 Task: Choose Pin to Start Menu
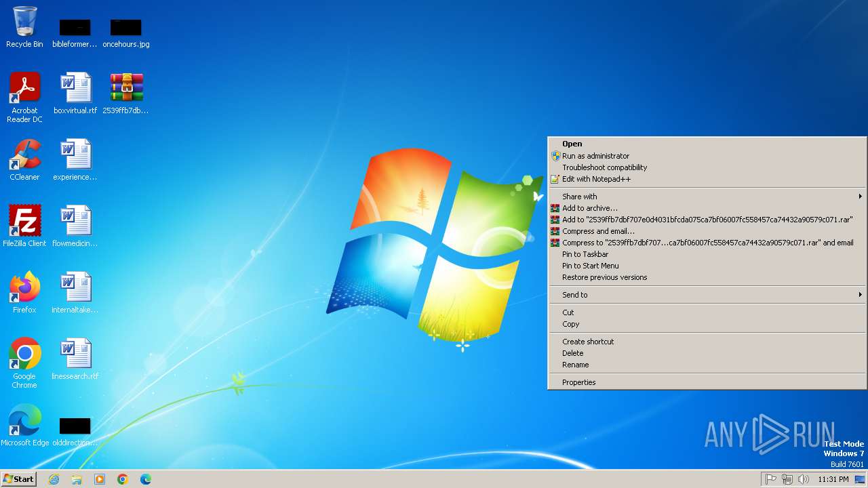(707, 266)
